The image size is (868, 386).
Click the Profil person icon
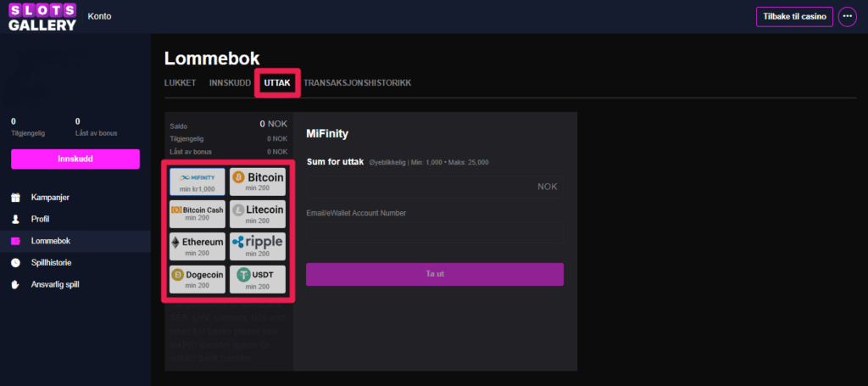pos(15,220)
